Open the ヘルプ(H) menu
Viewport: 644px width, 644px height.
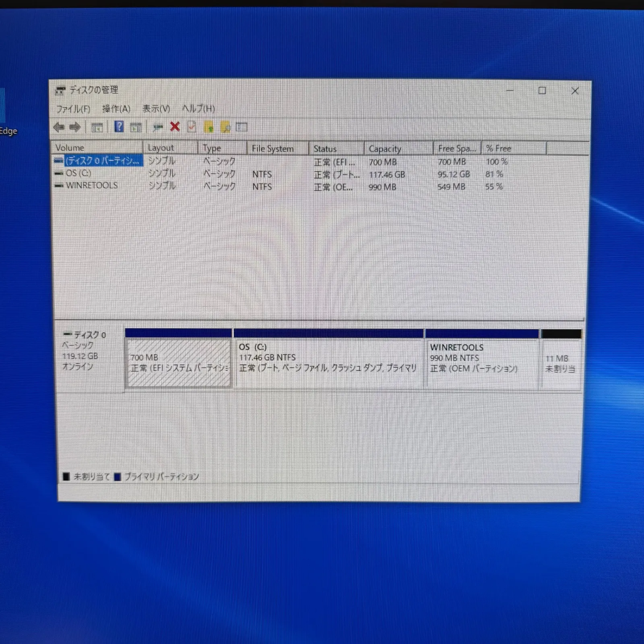click(198, 109)
